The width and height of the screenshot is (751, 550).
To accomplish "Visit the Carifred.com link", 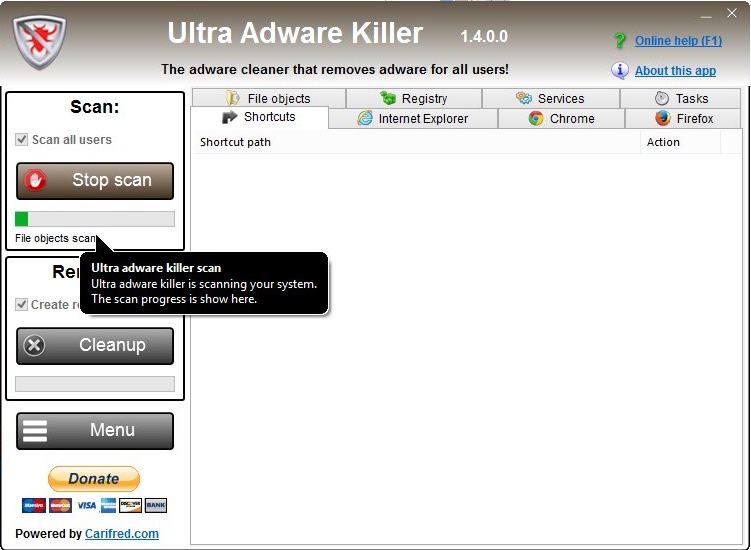I will click(x=122, y=534).
